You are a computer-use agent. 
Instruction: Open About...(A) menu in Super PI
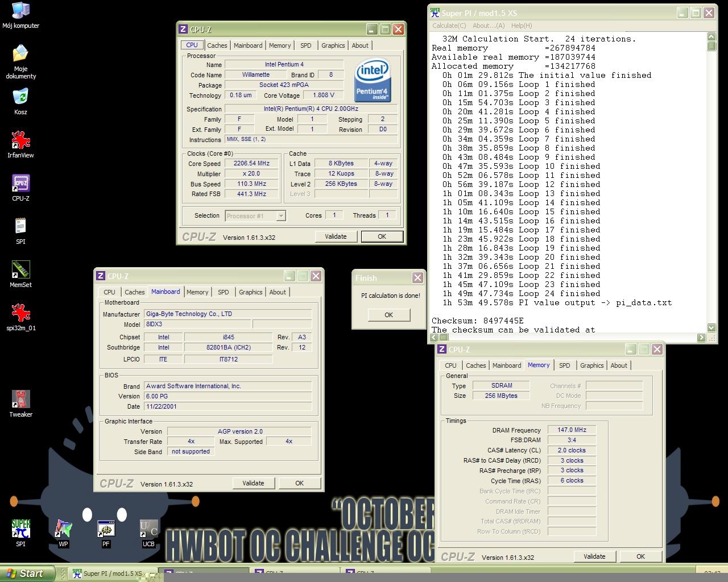(489, 26)
